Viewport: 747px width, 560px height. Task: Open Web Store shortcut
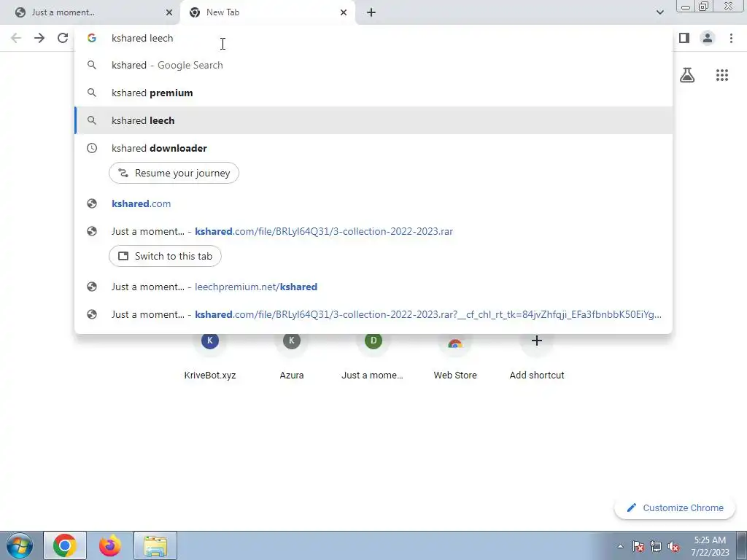(455, 356)
